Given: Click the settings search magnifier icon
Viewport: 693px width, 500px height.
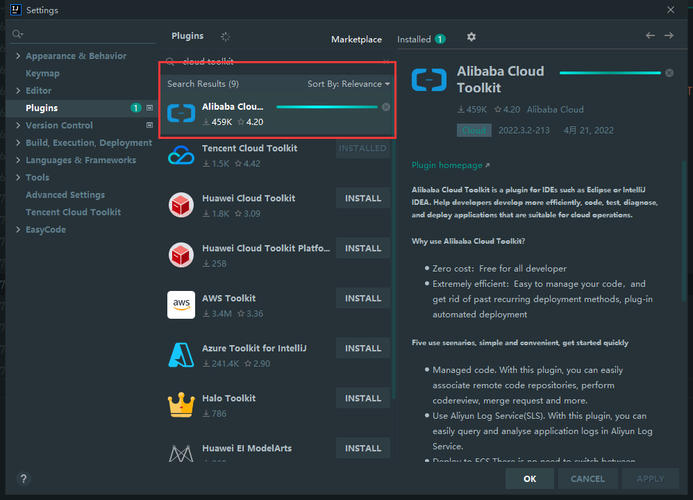Looking at the screenshot, I should 18,34.
